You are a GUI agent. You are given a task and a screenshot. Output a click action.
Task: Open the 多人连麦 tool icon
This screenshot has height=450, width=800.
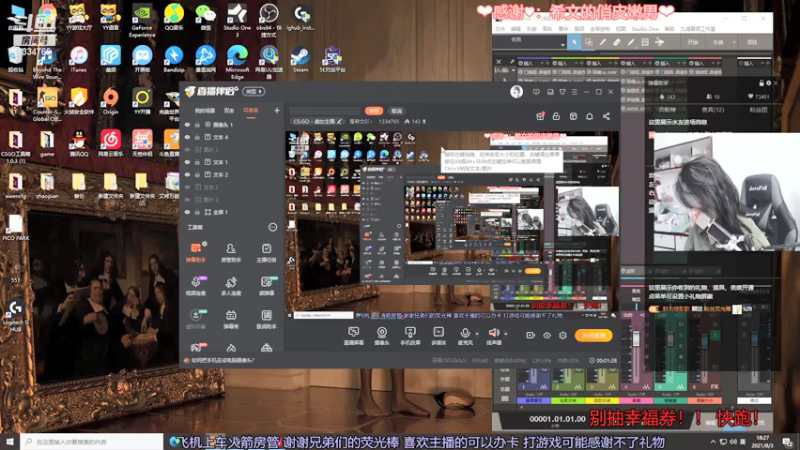231,286
